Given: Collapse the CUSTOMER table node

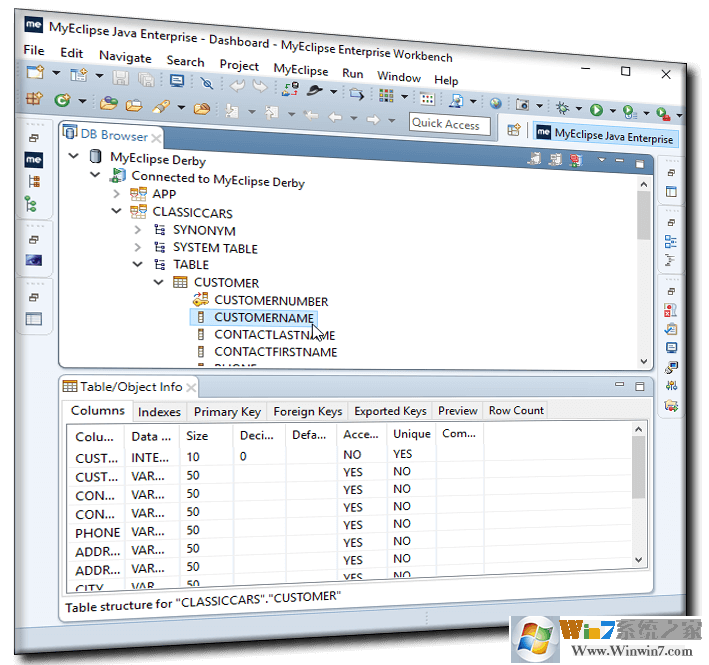Looking at the screenshot, I should (158, 282).
